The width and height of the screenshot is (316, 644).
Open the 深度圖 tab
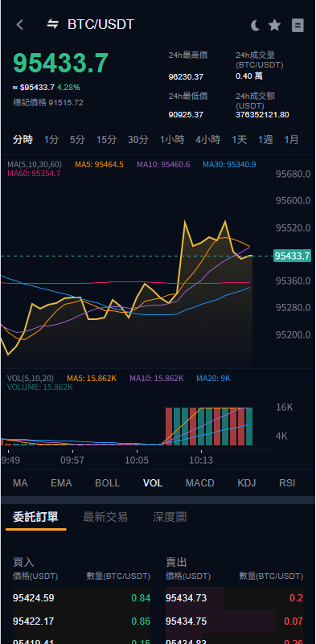[170, 517]
